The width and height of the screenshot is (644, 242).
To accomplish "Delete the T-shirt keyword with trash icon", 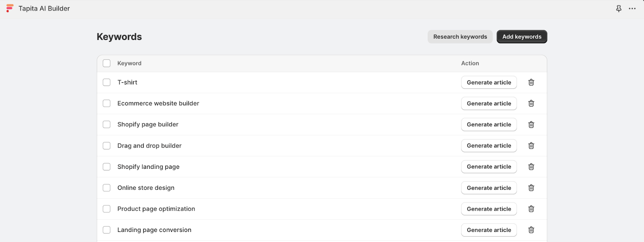I will (531, 82).
